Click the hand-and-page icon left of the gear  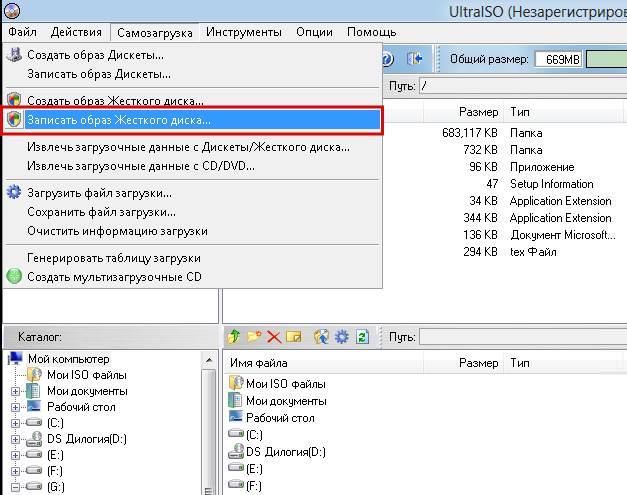coord(321,337)
